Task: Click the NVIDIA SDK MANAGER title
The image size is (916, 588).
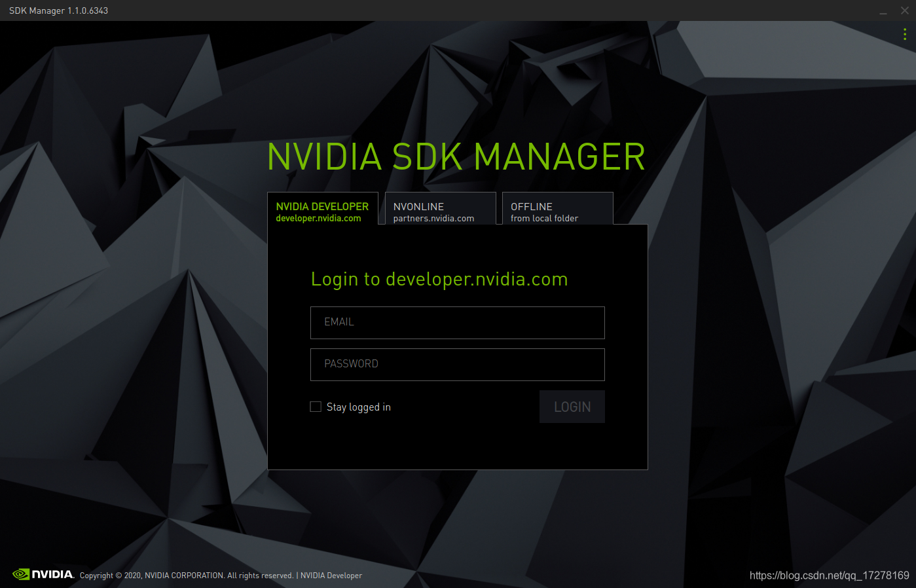Action: pyautogui.click(x=456, y=157)
